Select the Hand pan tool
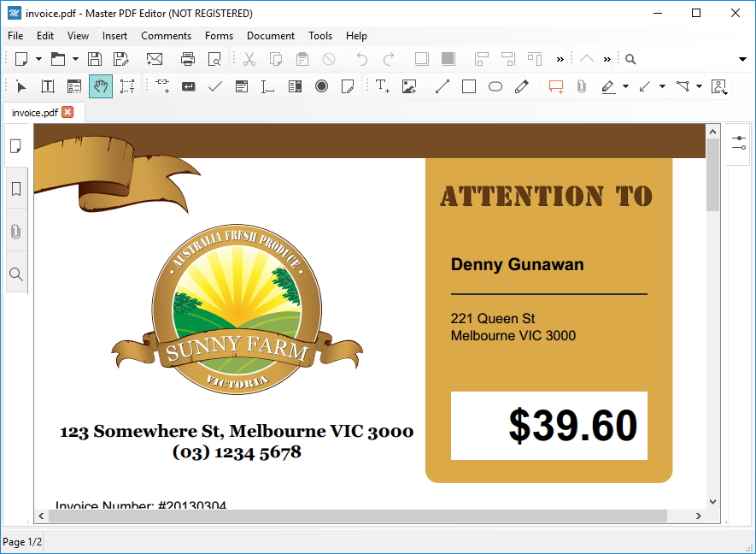 click(x=101, y=85)
